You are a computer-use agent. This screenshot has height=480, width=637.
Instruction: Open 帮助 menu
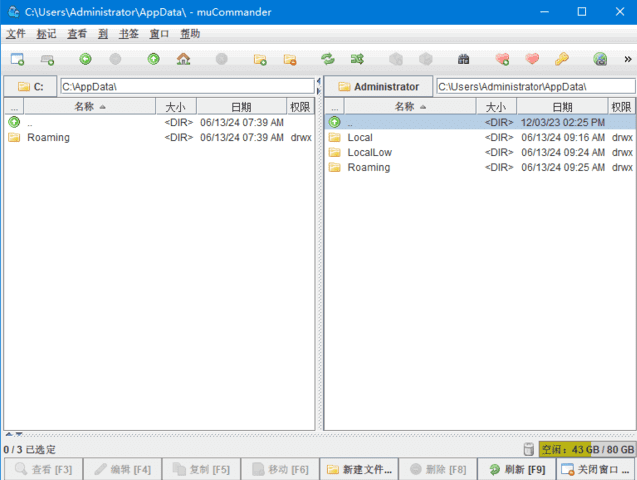point(190,34)
